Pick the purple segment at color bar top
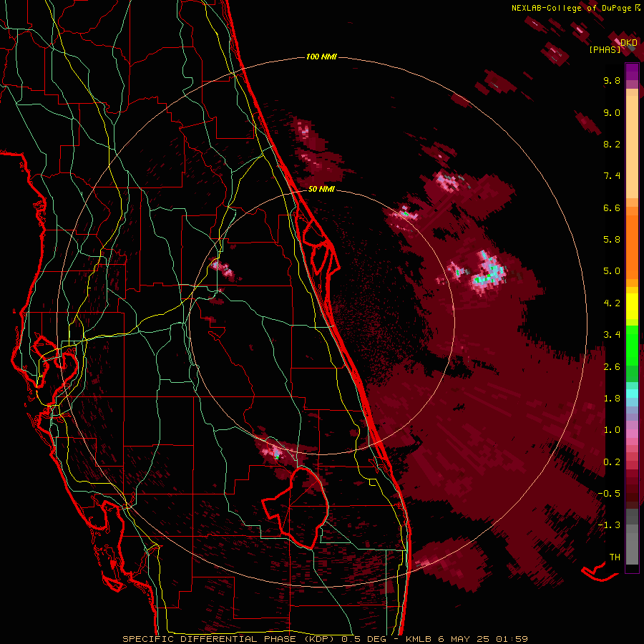The image size is (644, 644). pyautogui.click(x=632, y=72)
